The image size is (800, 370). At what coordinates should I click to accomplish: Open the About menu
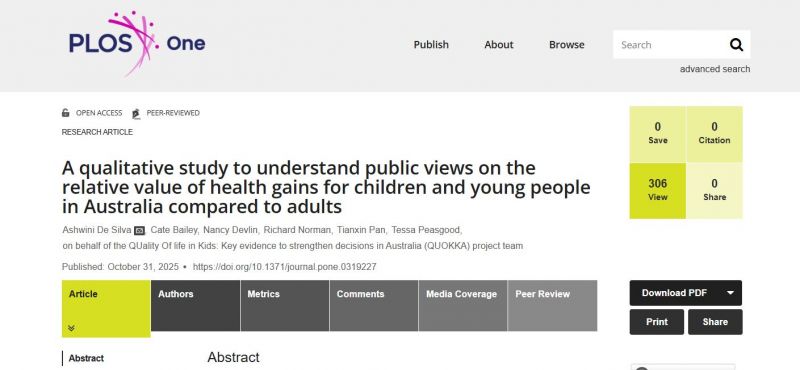[x=498, y=44]
